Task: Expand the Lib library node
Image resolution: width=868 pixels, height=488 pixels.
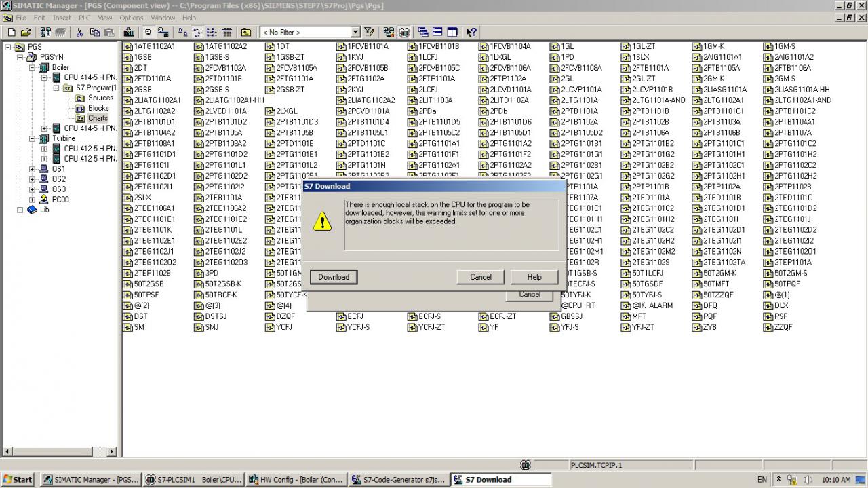Action: point(20,210)
